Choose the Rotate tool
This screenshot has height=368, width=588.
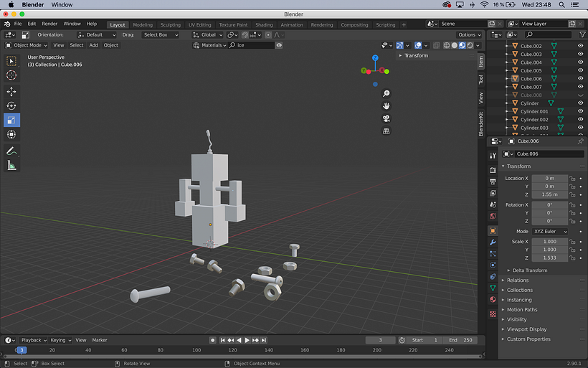[x=11, y=105]
